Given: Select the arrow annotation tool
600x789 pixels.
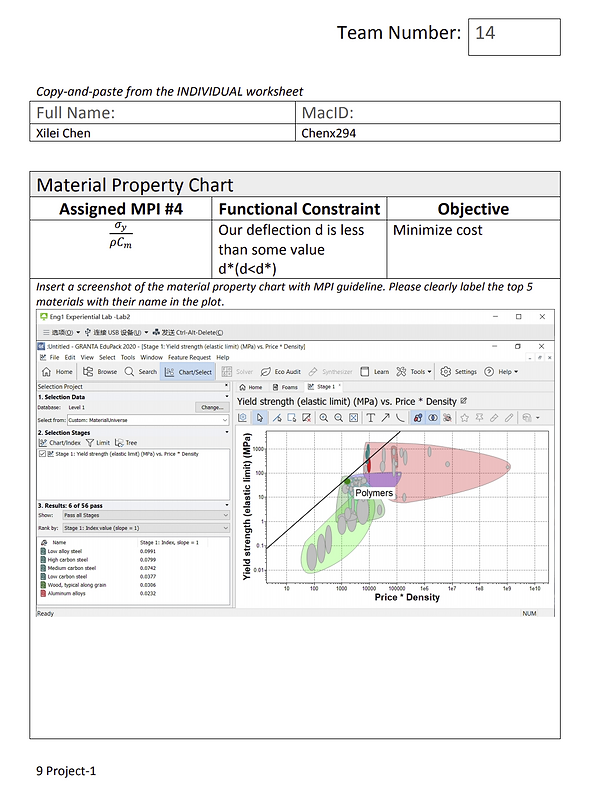Looking at the screenshot, I should coord(385,418).
